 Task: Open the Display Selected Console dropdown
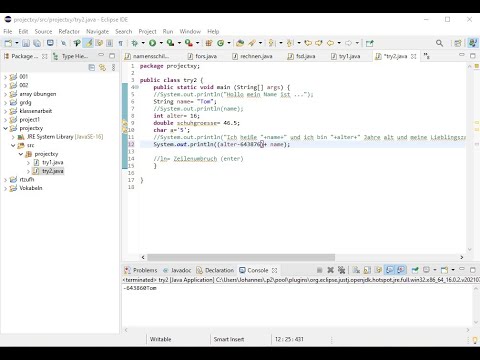(x=435, y=270)
